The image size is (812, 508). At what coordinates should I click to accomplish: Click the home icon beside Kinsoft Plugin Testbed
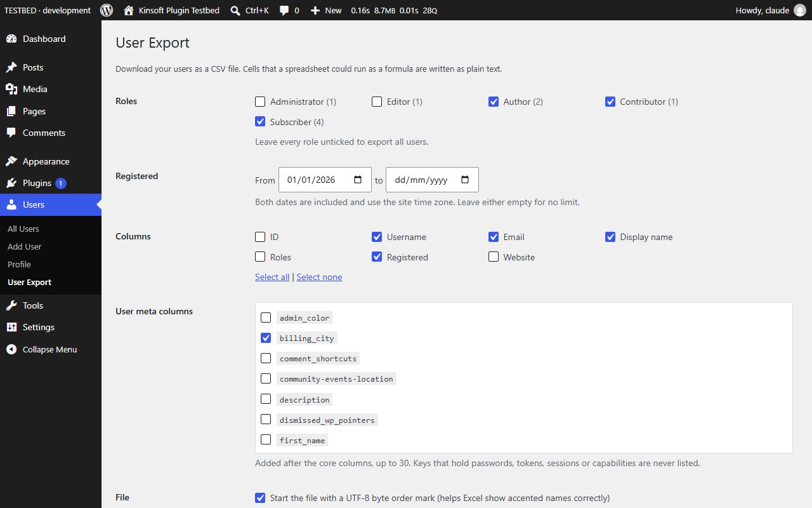coord(129,10)
